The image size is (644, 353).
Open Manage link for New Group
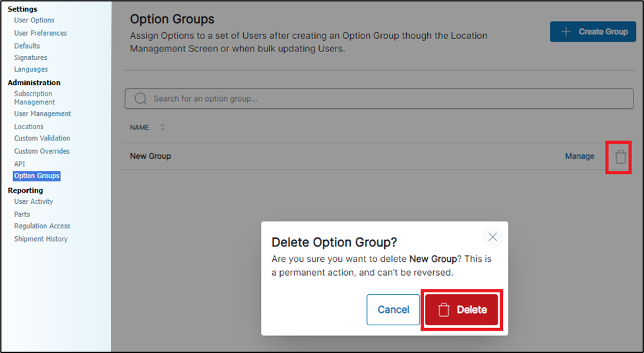(x=579, y=156)
